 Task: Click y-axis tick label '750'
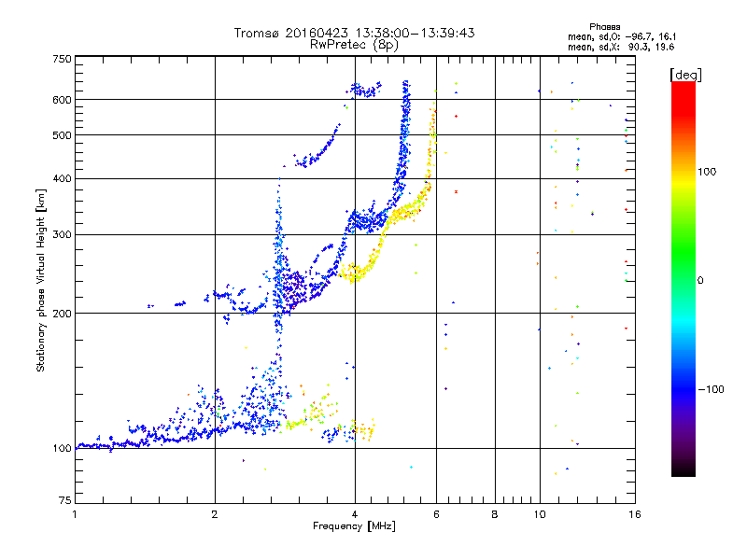tap(63, 59)
